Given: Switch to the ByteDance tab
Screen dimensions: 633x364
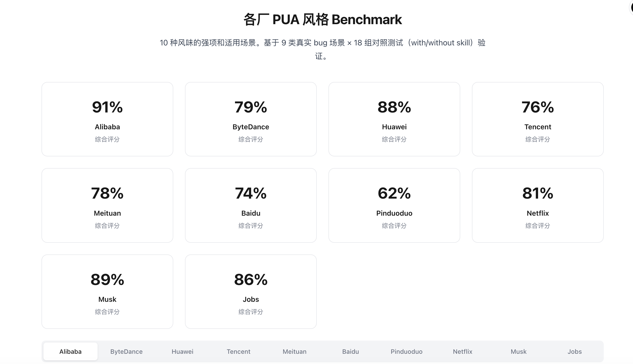Looking at the screenshot, I should (126, 351).
